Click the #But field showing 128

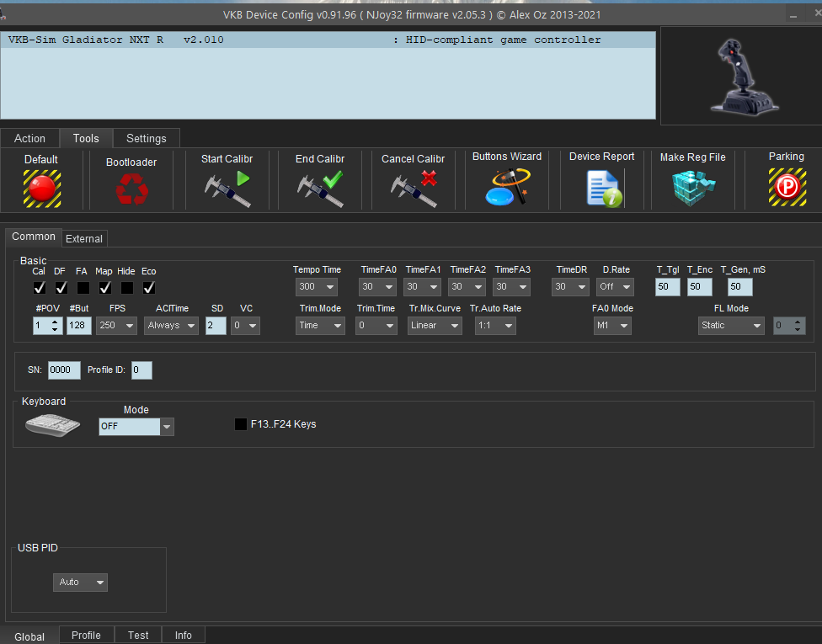tap(78, 326)
